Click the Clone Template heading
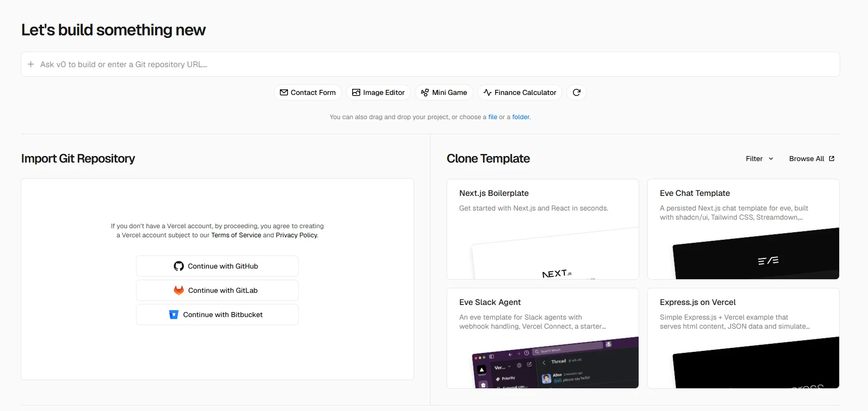Image resolution: width=868 pixels, height=411 pixels. pos(488,159)
